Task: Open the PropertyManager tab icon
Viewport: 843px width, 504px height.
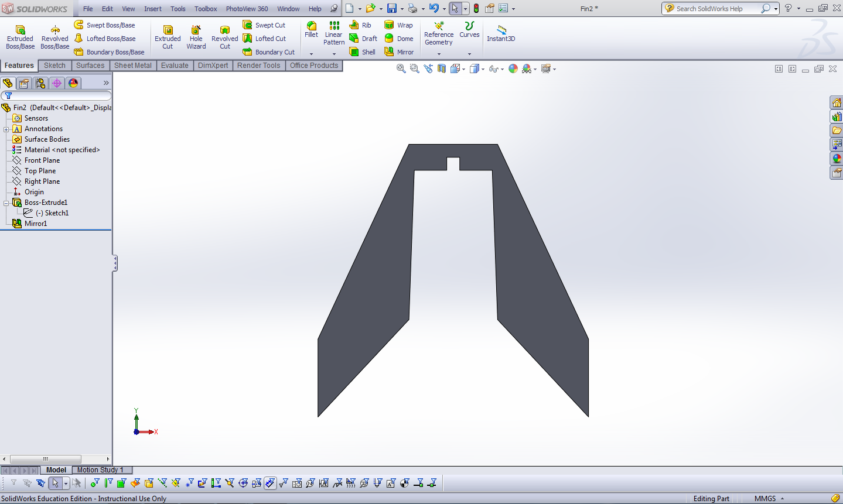Action: pyautogui.click(x=24, y=83)
